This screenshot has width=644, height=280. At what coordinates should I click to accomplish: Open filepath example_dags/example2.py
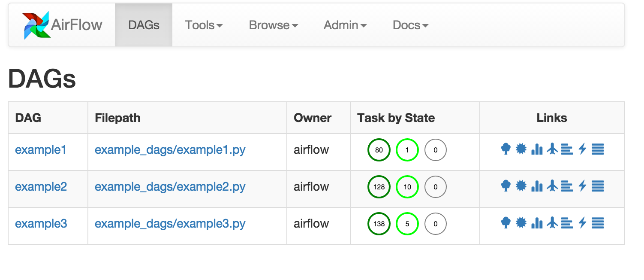coord(170,186)
